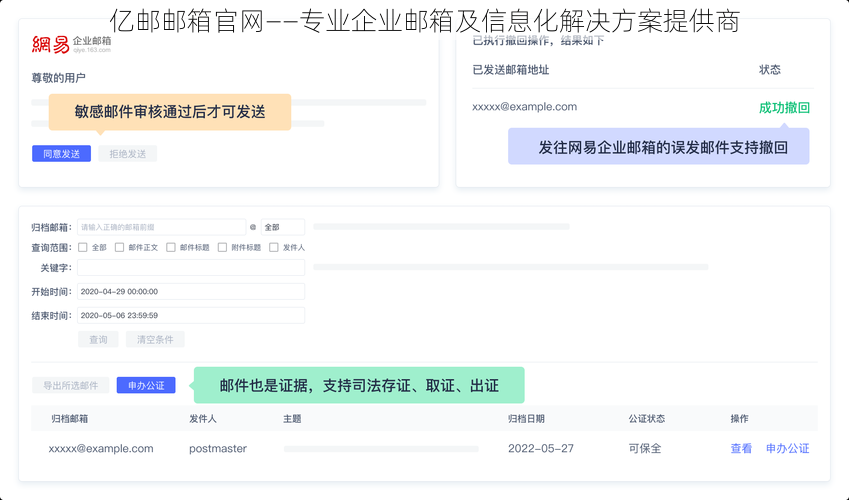Viewport: 849px width, 500px height.
Task: Click the NetEase enterprise mailbox logo
Action: point(71,44)
